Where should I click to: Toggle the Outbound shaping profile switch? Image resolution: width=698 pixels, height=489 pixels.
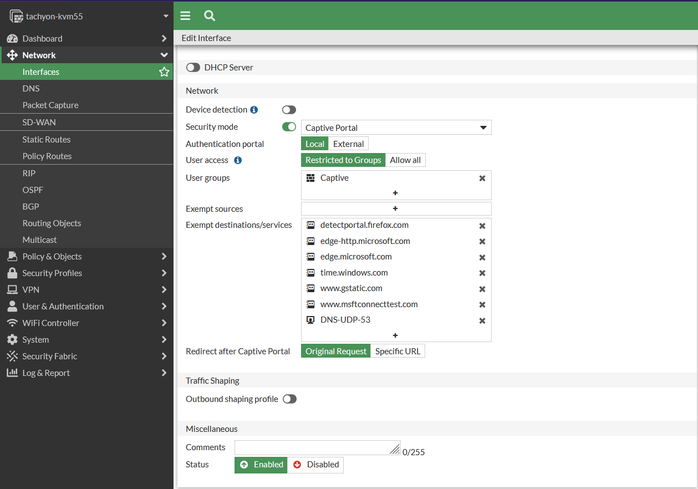point(289,399)
